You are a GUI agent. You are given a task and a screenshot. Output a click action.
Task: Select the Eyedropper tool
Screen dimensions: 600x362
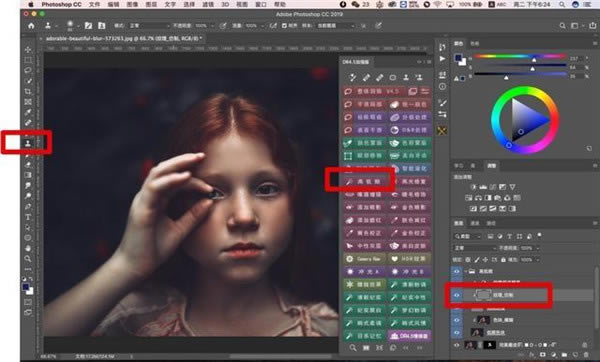click(x=28, y=112)
